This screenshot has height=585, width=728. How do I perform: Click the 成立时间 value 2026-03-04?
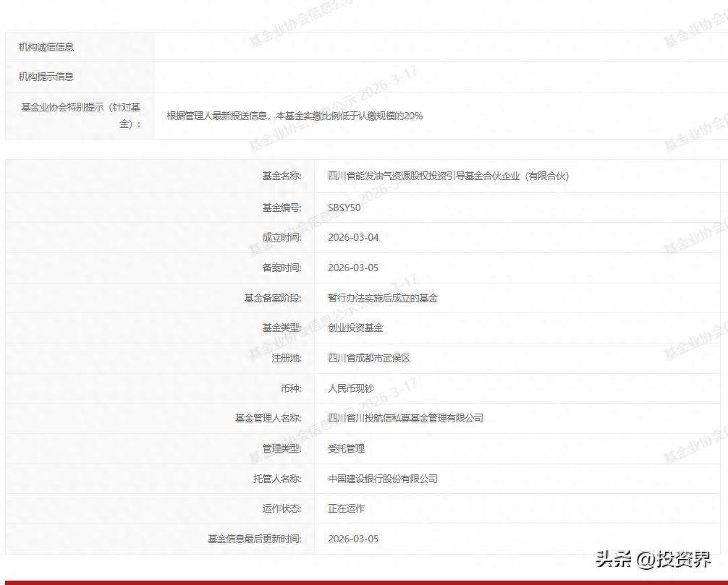pos(353,237)
